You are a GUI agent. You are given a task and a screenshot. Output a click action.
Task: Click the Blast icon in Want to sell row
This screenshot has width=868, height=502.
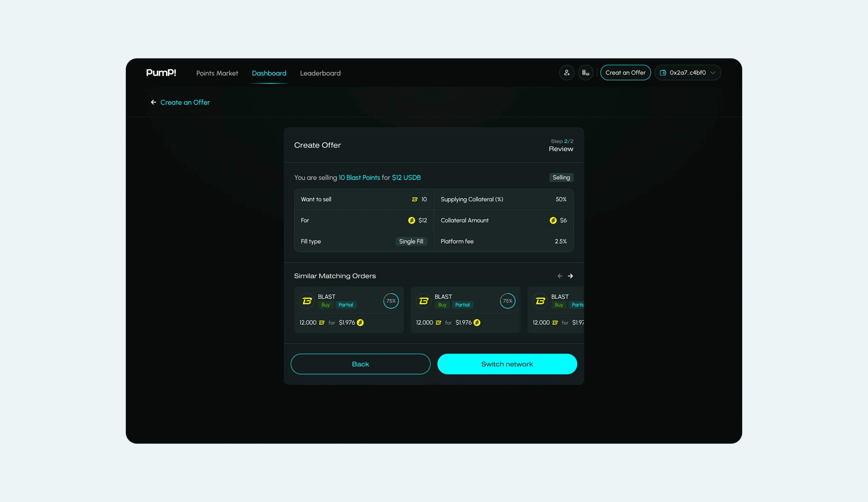(x=415, y=200)
